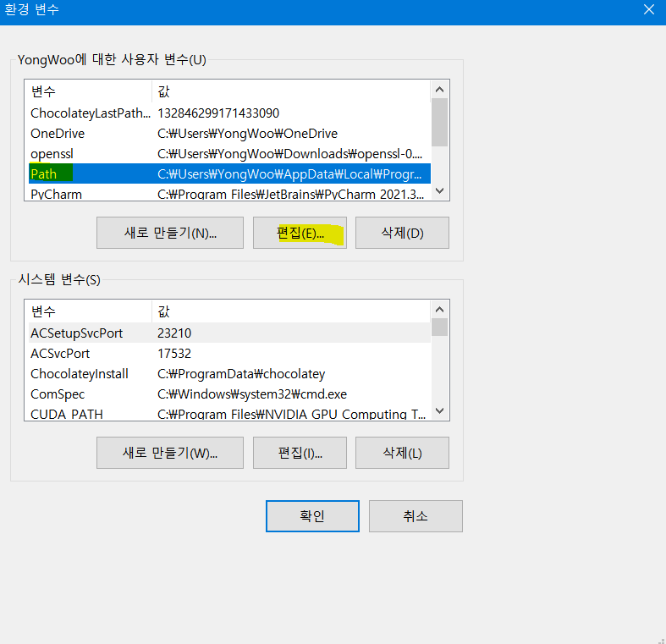This screenshot has height=644, width=666.
Task: Click the user 삭제(D) button
Action: click(402, 233)
